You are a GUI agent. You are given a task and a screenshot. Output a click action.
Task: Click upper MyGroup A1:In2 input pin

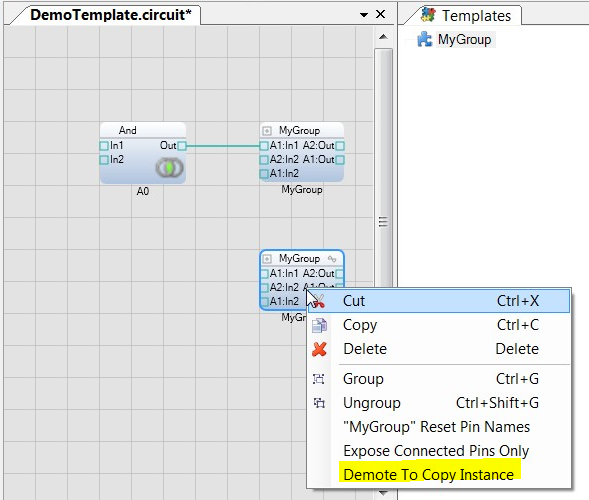pyautogui.click(x=264, y=174)
